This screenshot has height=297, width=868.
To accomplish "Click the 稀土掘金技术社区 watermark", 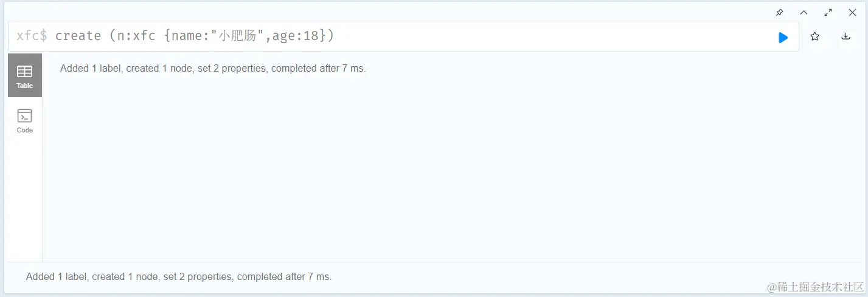I will [815, 287].
